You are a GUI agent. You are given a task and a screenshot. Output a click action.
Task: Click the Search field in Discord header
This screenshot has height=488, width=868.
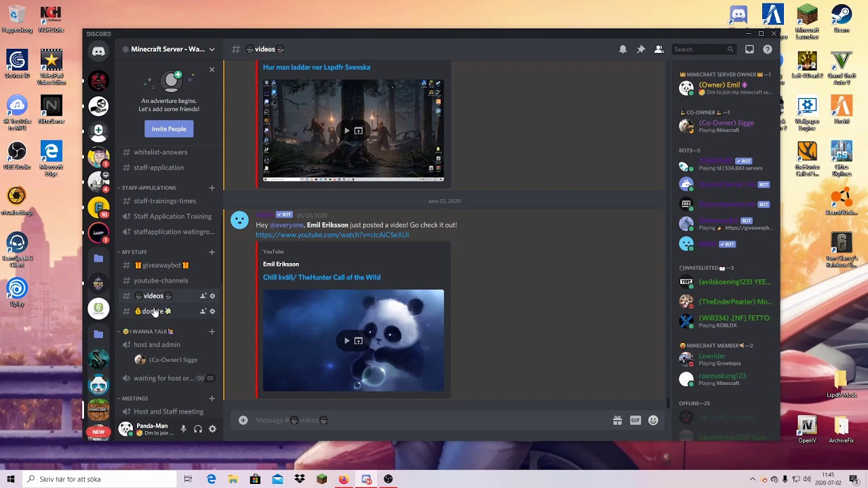tap(703, 49)
